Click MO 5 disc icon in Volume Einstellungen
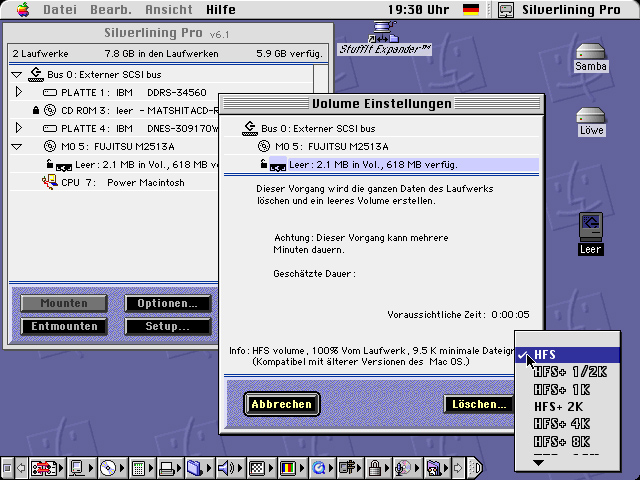This screenshot has width=640, height=480. tap(264, 146)
